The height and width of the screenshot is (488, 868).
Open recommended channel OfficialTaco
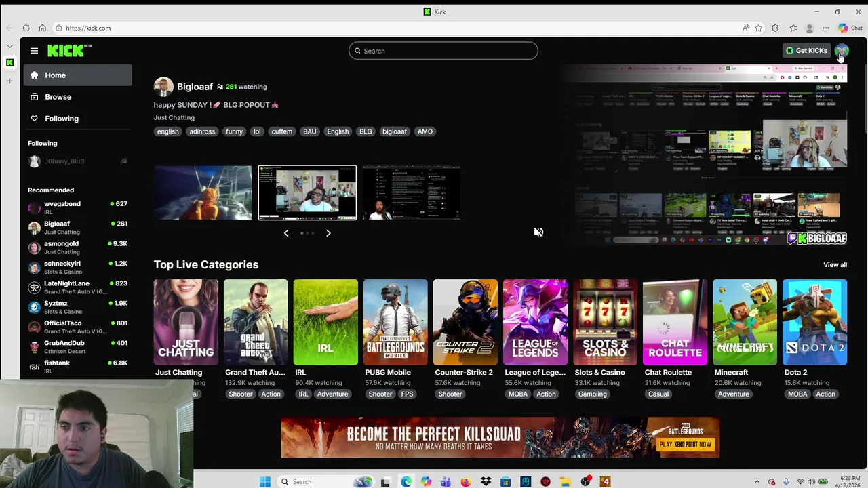coord(78,327)
